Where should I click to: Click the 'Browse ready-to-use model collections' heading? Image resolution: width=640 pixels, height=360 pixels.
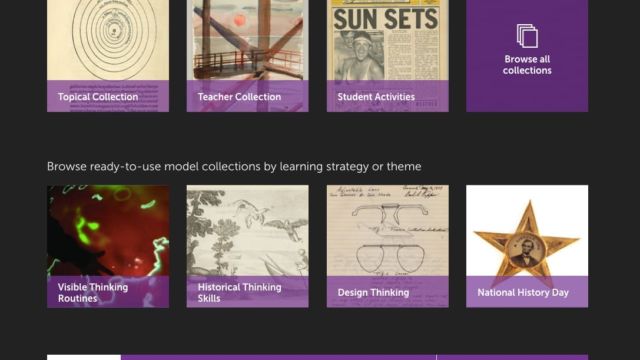point(234,167)
